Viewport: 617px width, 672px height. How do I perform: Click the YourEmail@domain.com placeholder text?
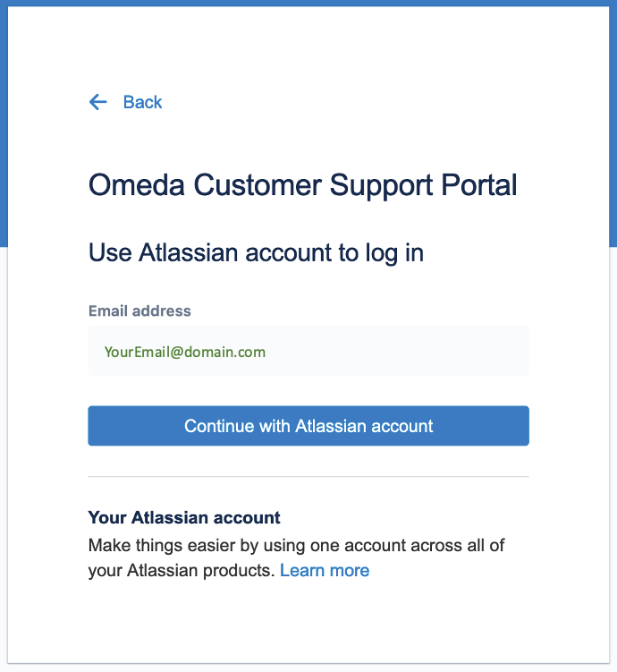coord(185,352)
